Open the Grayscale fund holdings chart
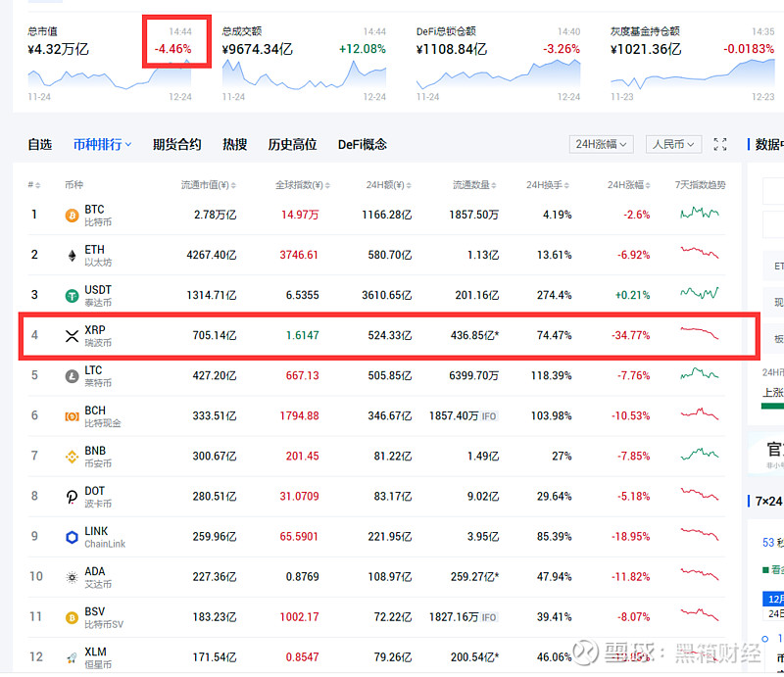Screen dimensions: 784x677 (x=693, y=74)
